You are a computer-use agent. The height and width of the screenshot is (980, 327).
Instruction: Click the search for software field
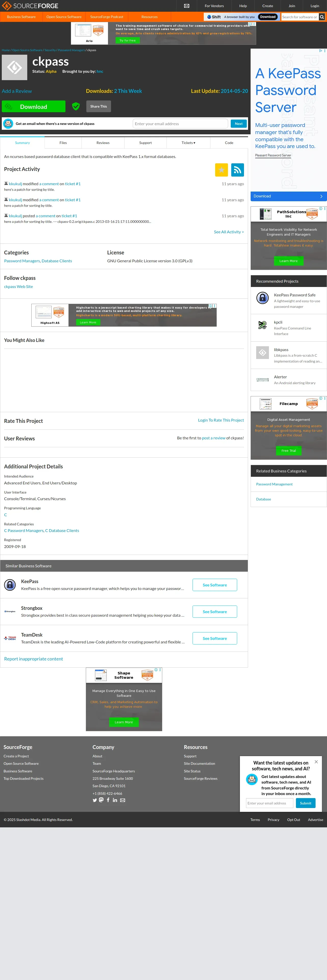click(300, 17)
